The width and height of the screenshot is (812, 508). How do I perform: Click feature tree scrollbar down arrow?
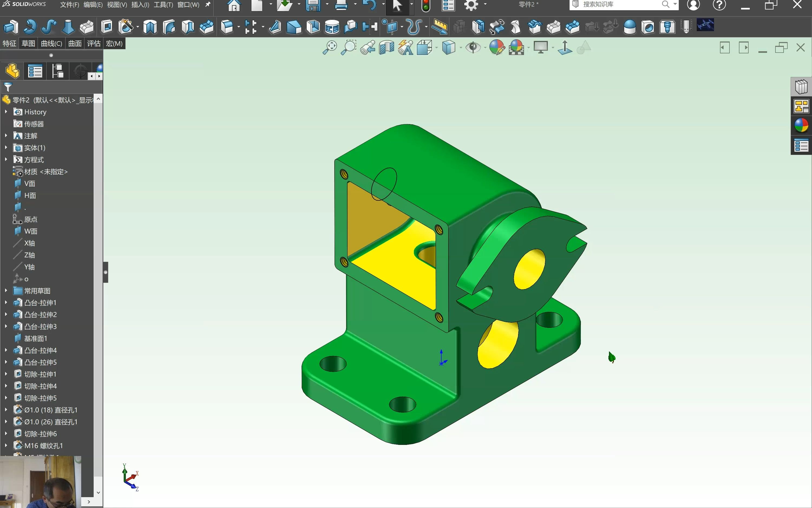[98, 493]
